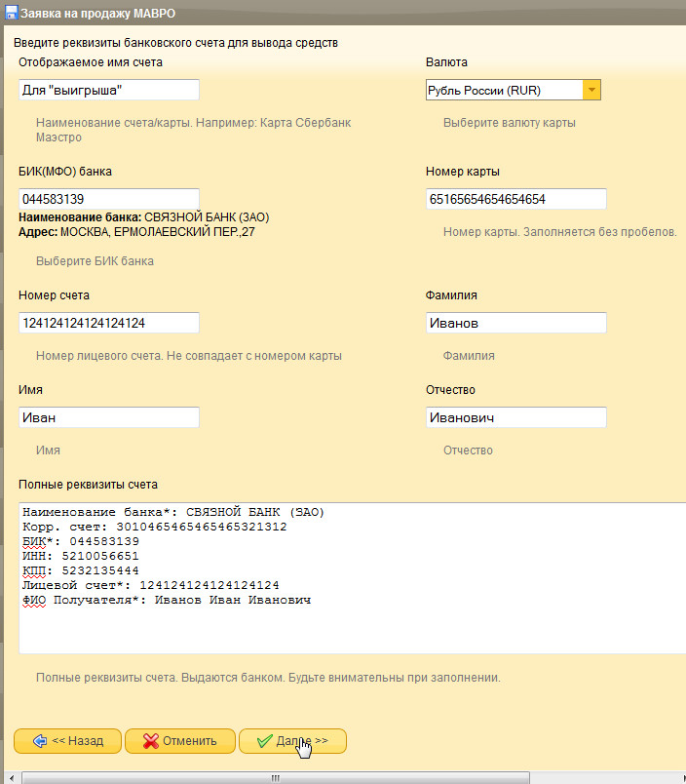Click the Фамилия field containing Иванов

coord(516,323)
